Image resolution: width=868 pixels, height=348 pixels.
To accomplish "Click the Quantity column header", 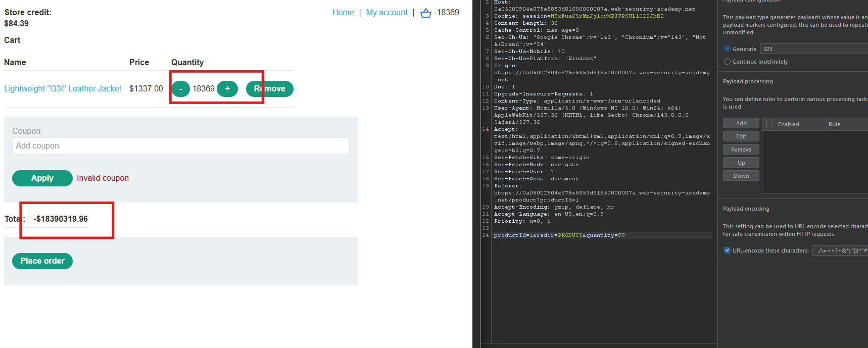I will point(187,63).
